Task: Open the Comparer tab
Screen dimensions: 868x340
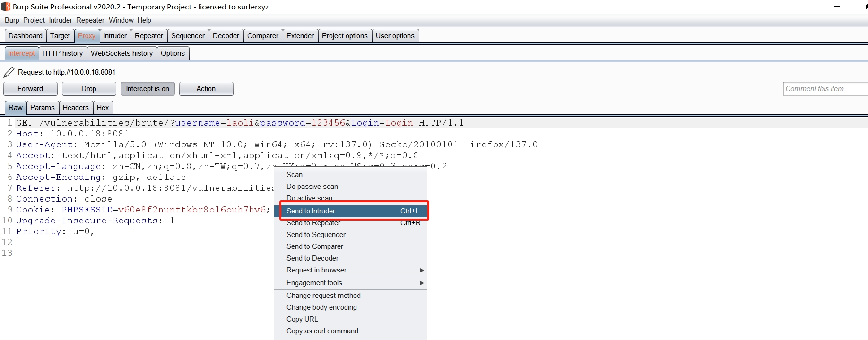Action: 263,36
